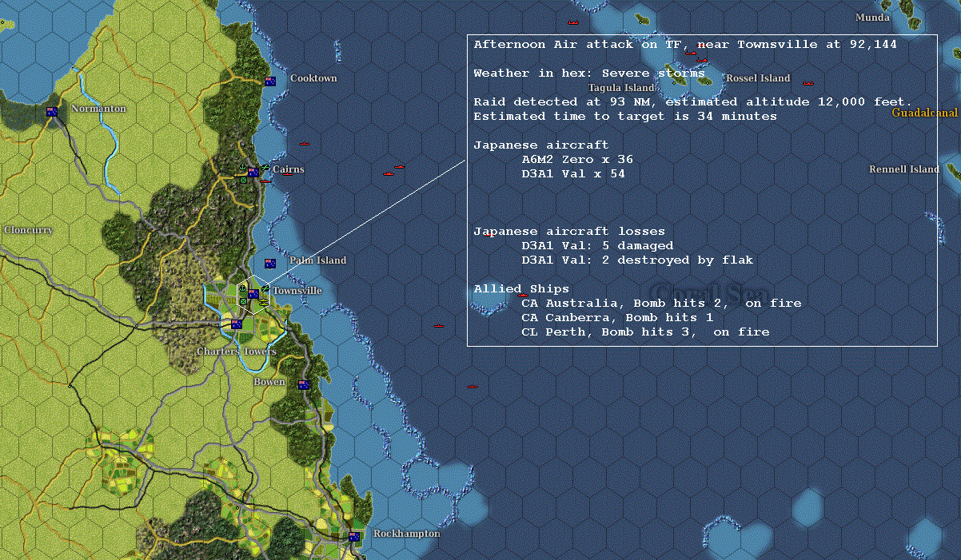Image resolution: width=961 pixels, height=560 pixels.
Task: Select red ship marker between Cooktown and Cairns
Action: [305, 143]
